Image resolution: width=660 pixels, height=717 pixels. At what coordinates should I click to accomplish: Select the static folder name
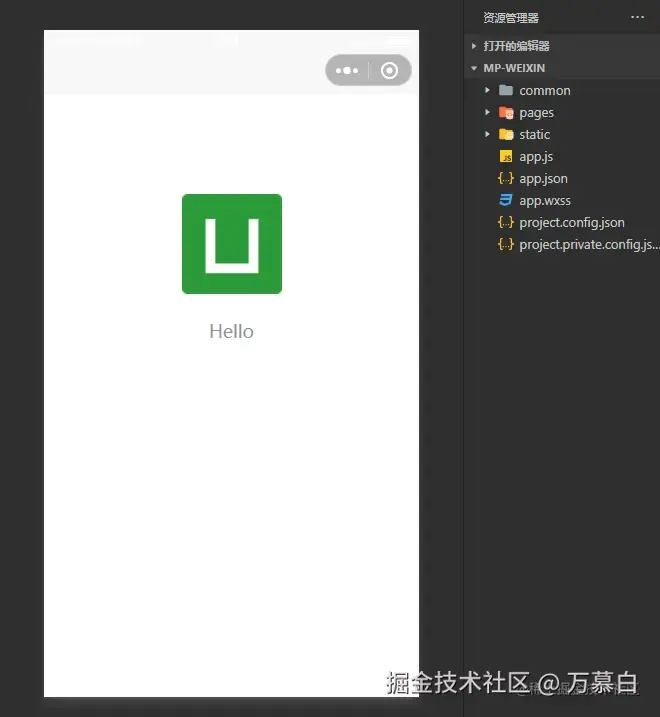point(535,134)
